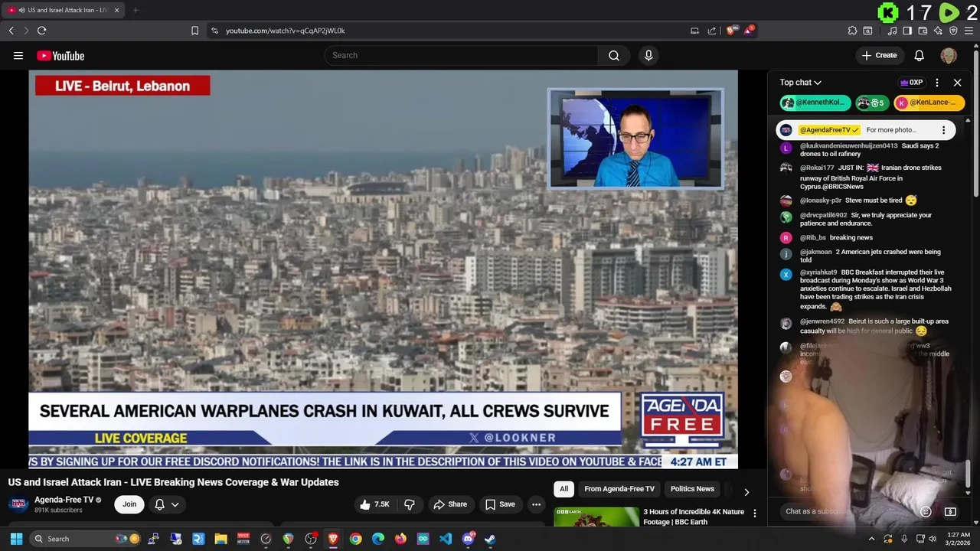Image resolution: width=980 pixels, height=551 pixels.
Task: Open the Brave Rewards triangle icon
Action: pos(748,31)
